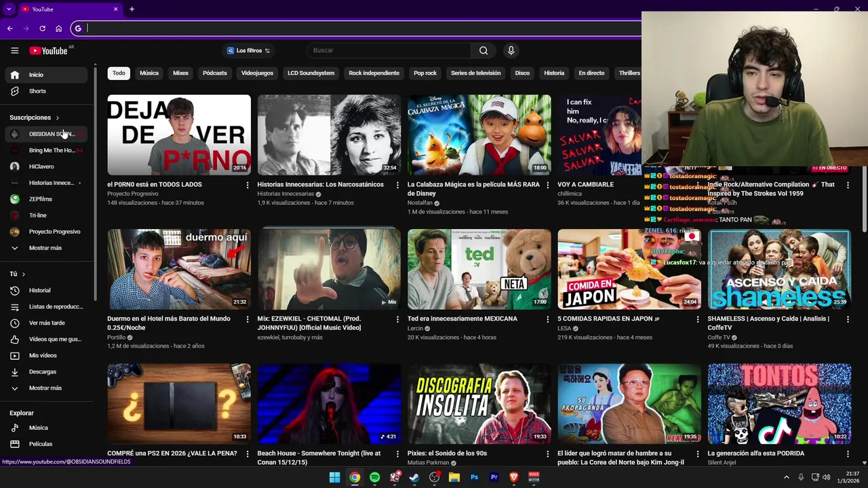Select the 'Rock independiente' chip
This screenshot has width=868, height=488.
pyautogui.click(x=374, y=73)
